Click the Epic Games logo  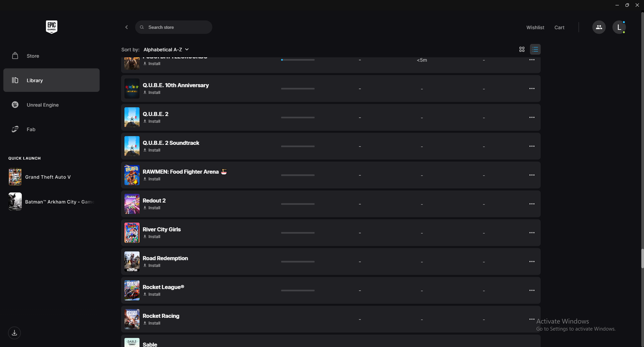[51, 27]
